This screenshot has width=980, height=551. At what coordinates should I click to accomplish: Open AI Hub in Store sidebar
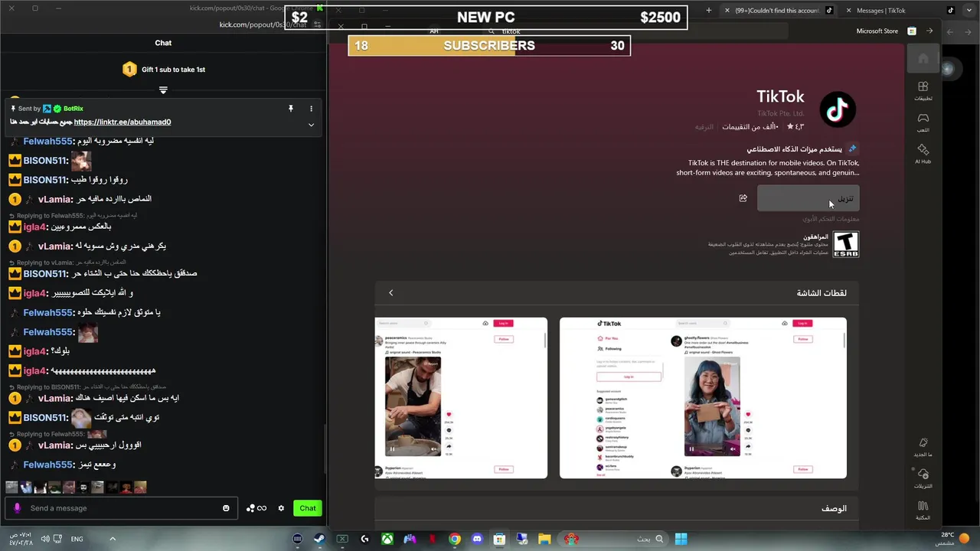[923, 154]
